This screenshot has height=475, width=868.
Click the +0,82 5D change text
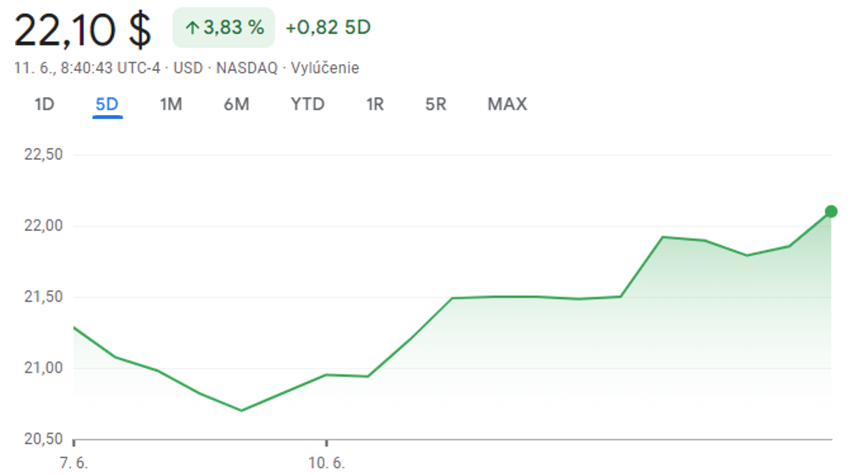[x=328, y=28]
